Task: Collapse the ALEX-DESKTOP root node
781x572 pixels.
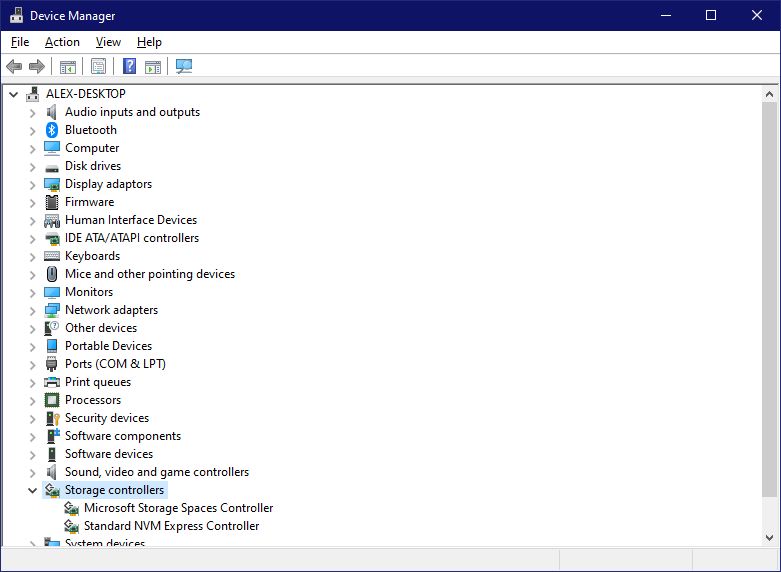Action: 13,94
